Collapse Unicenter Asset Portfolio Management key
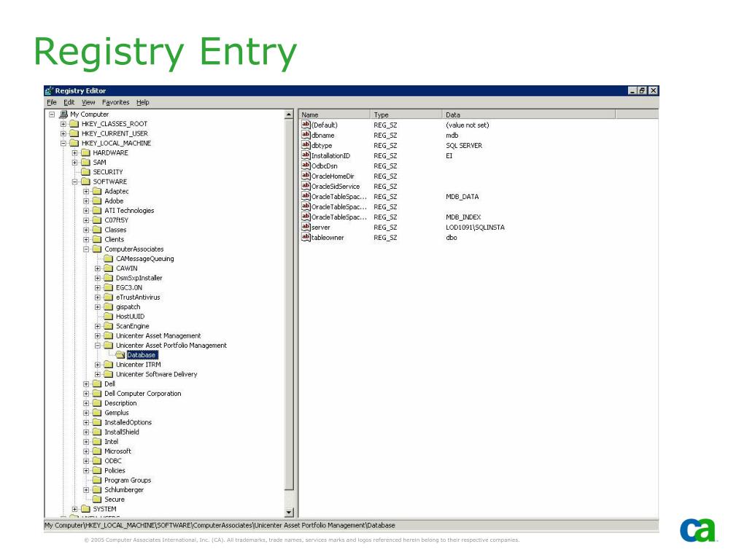This screenshot has height=560, width=747. coord(98,346)
